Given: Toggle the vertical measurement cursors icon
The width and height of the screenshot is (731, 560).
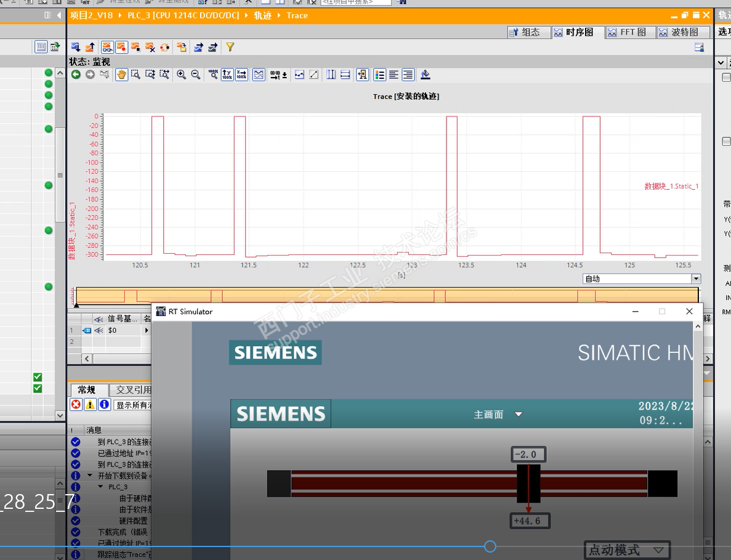Looking at the screenshot, I should (331, 75).
